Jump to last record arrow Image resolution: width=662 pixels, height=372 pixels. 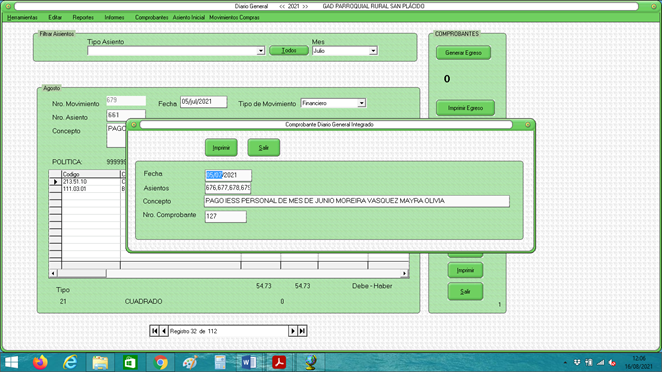click(x=302, y=331)
